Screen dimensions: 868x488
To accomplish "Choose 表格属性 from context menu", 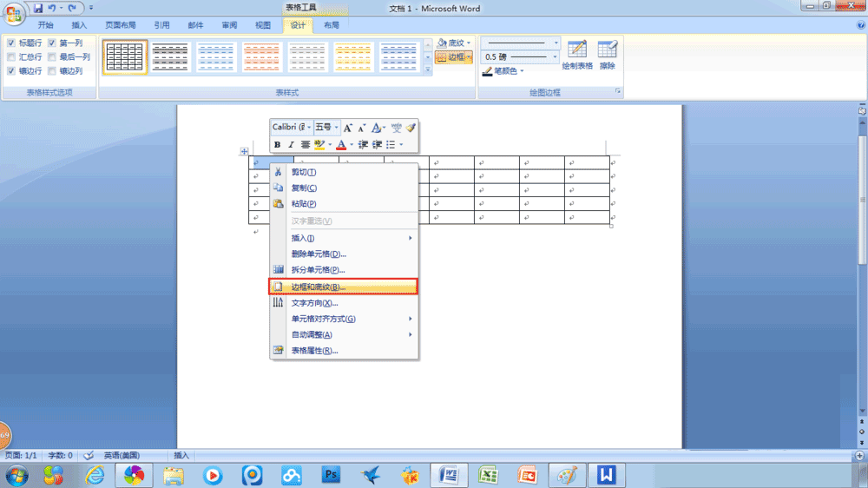I will (343, 351).
